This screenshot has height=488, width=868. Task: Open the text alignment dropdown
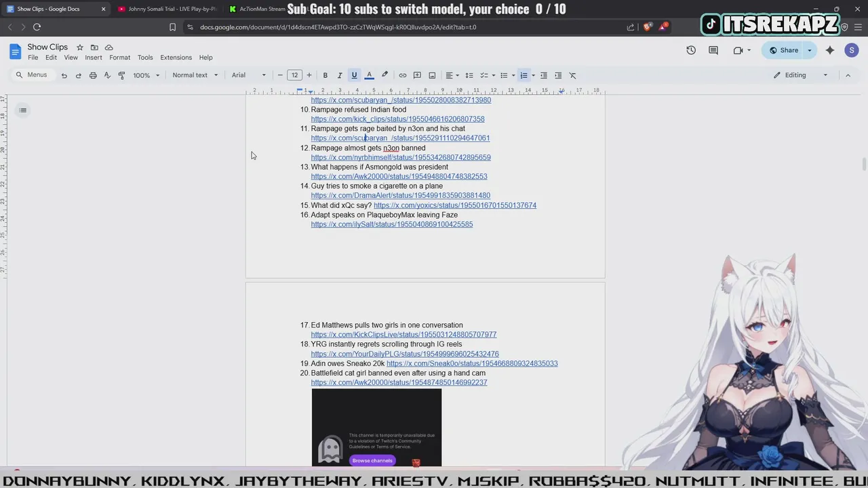click(452, 75)
